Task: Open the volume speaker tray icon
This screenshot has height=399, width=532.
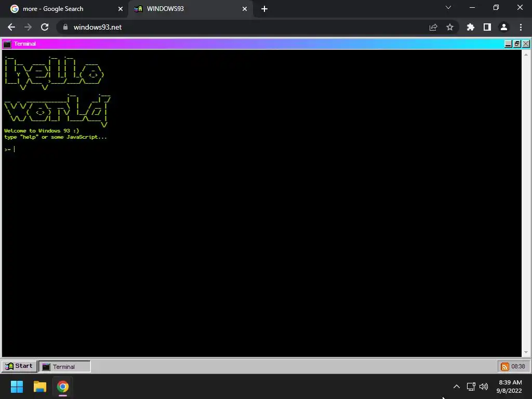Action: (484, 387)
